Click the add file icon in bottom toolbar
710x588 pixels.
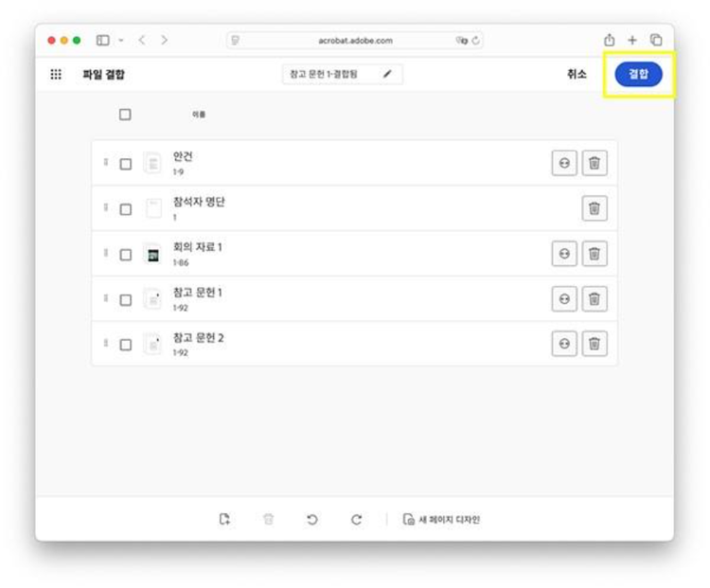point(224,519)
